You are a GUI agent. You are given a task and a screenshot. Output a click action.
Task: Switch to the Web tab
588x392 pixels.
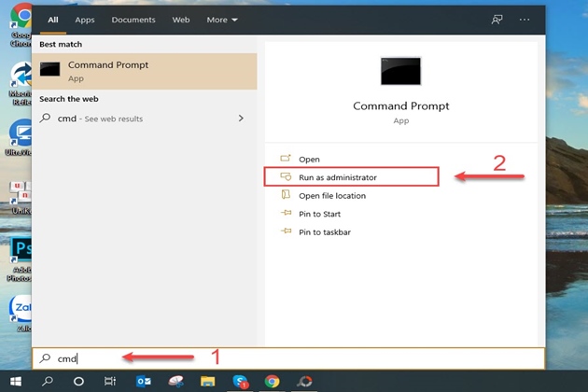(181, 20)
